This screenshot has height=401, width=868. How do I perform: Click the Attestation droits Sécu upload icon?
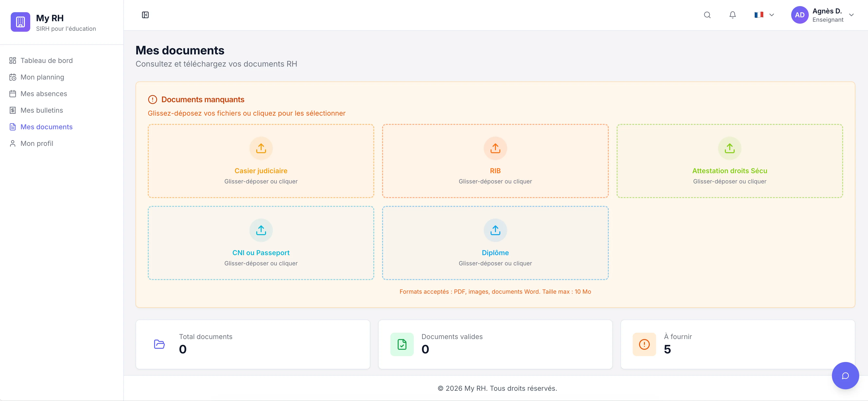coord(730,148)
